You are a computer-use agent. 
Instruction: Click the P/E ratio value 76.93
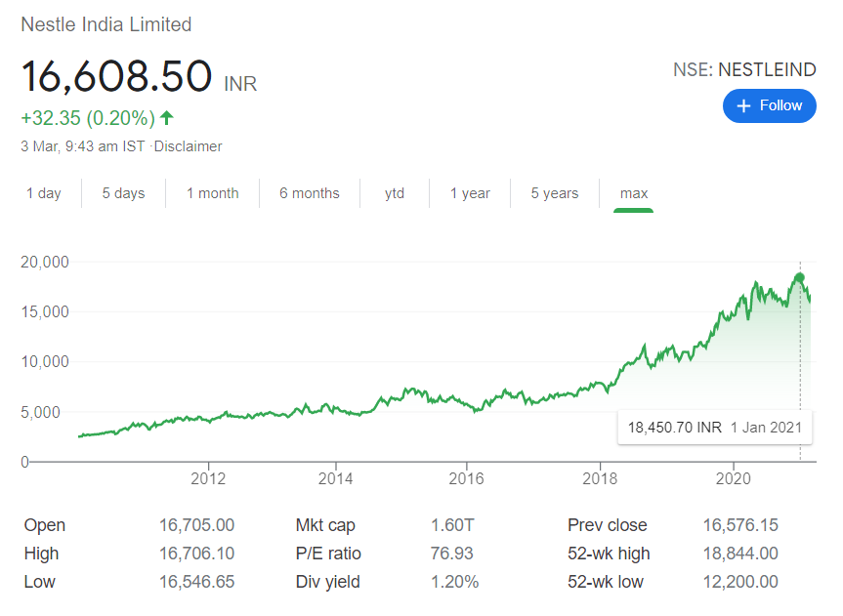click(x=451, y=554)
